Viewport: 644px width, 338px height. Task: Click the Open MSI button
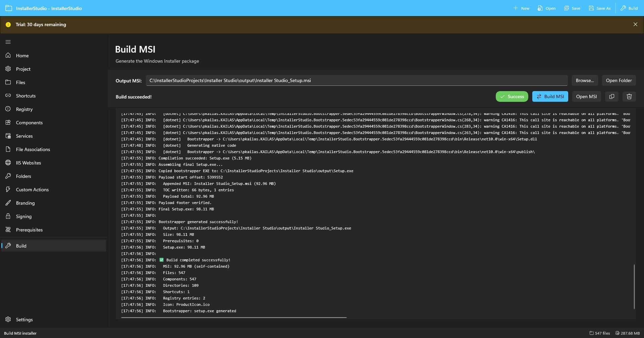click(586, 96)
